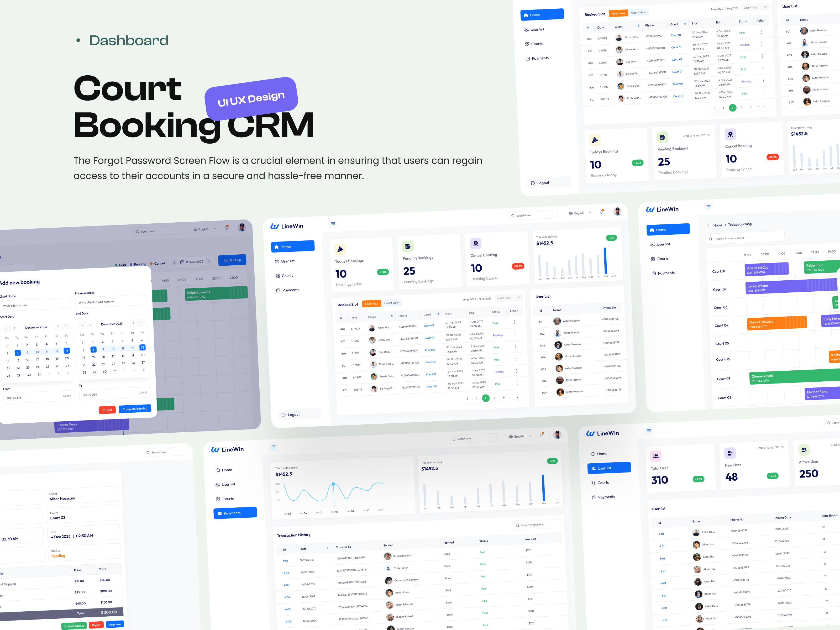Open the three-dot actions menu on first booking row
840x630 pixels.
[x=515, y=322]
